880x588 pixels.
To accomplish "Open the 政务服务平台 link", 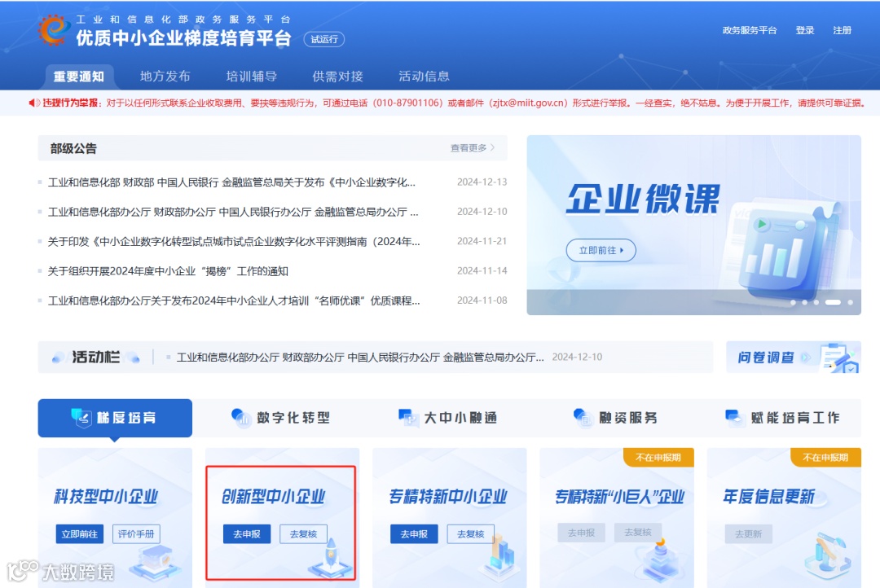I will coord(750,30).
